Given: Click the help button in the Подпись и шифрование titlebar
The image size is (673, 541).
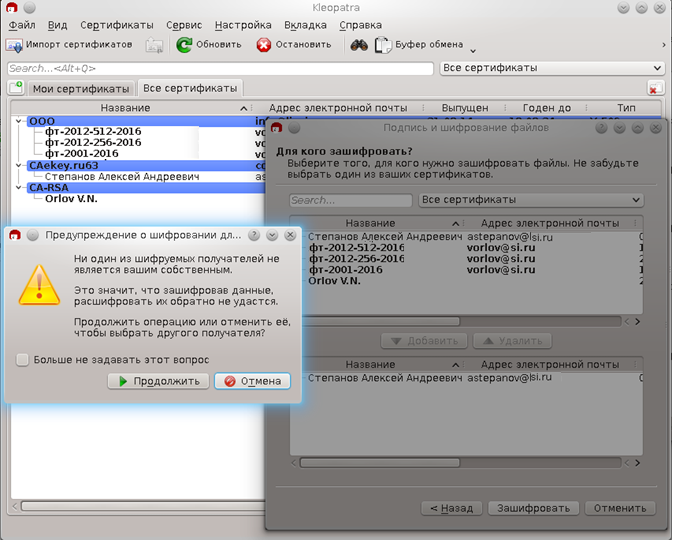Looking at the screenshot, I should (x=601, y=128).
